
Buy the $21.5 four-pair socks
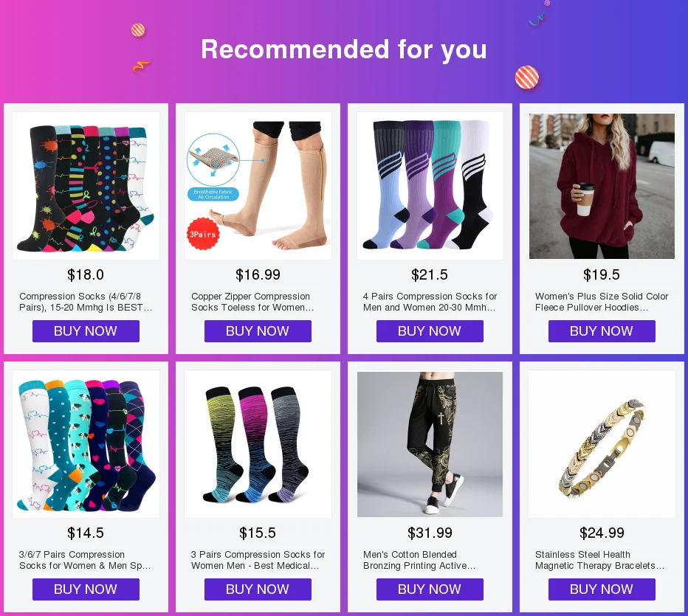click(430, 331)
